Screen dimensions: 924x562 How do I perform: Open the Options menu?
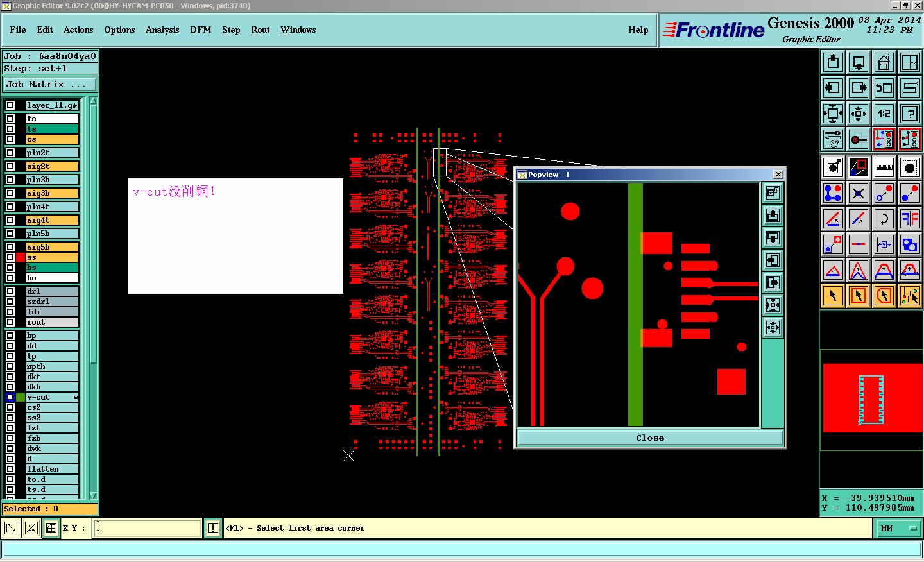click(119, 30)
